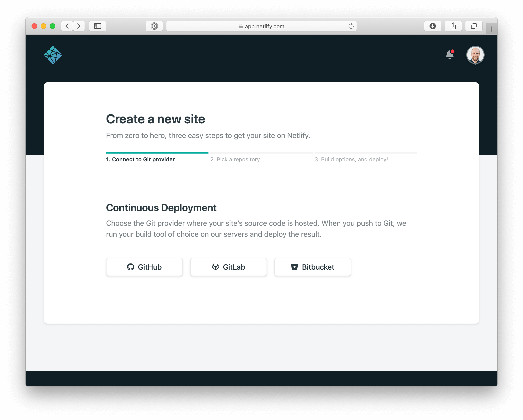The width and height of the screenshot is (523, 420).
Task: Select step 2 Pick a repository
Action: click(x=261, y=157)
